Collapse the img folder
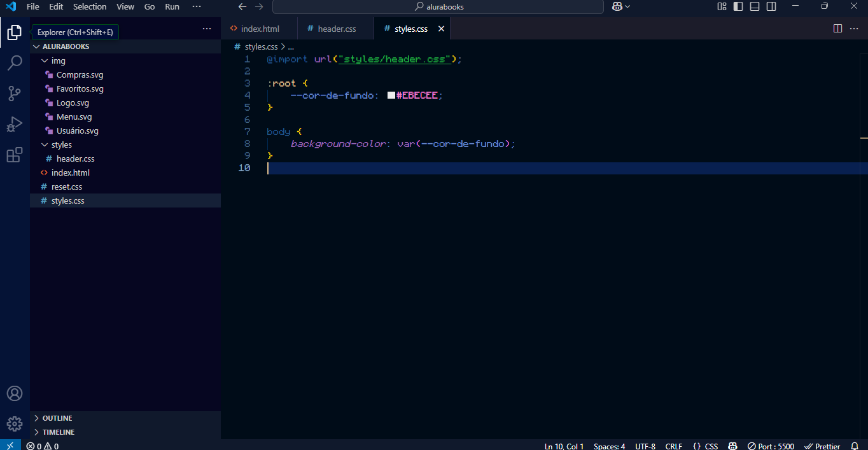 [x=125, y=60]
